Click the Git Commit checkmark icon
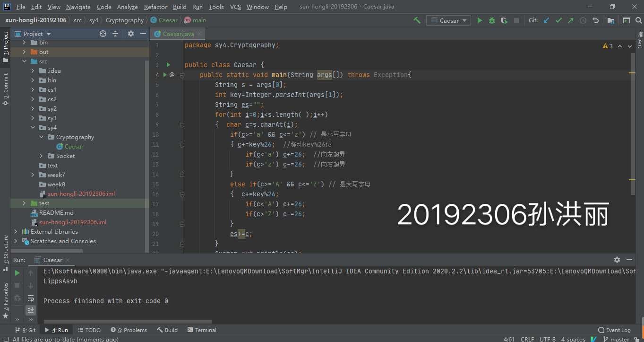The width and height of the screenshot is (644, 342). 559,20
